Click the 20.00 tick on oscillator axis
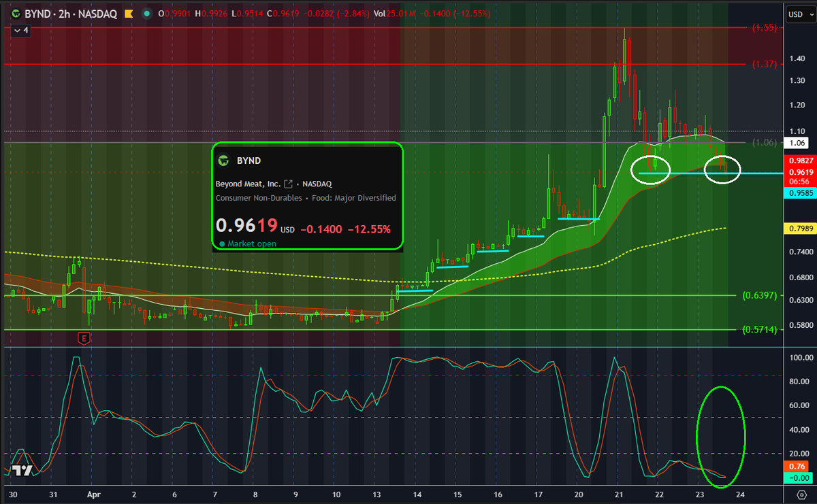 tap(801, 454)
